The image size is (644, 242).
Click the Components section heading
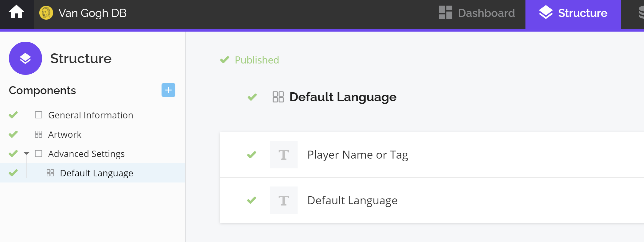coord(42,90)
